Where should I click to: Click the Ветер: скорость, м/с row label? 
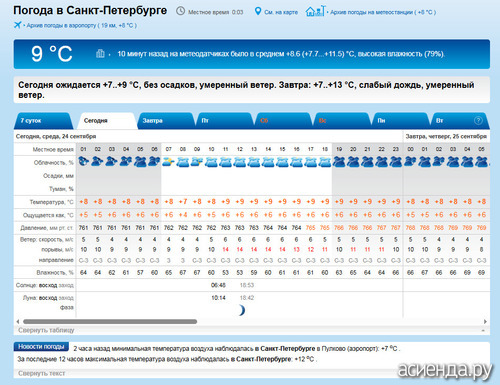[46, 240]
